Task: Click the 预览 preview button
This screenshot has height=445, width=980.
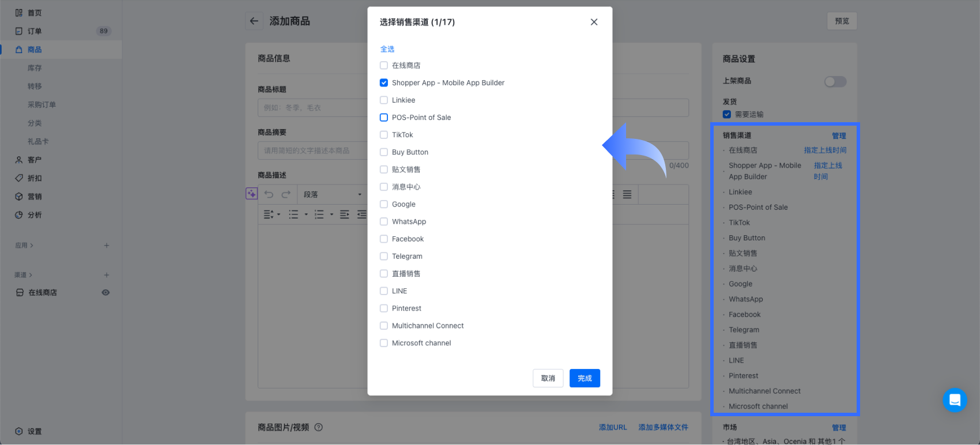Action: 842,21
